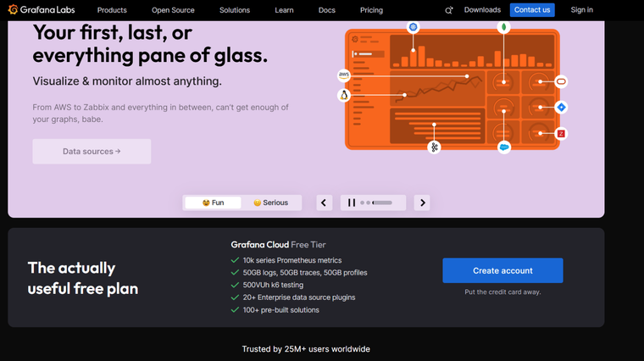Click the Oracle icon on the right edge
Image resolution: width=644 pixels, height=361 pixels.
pos(561,81)
